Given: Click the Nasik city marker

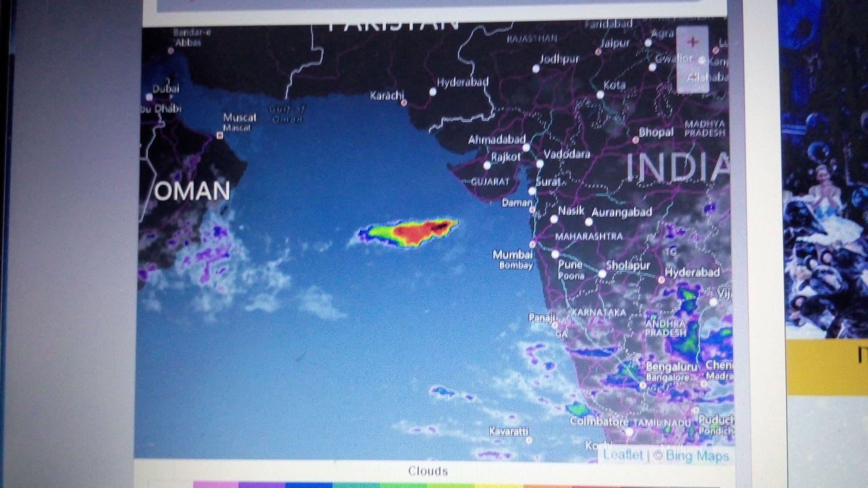Looking at the screenshot, I should (x=554, y=219).
